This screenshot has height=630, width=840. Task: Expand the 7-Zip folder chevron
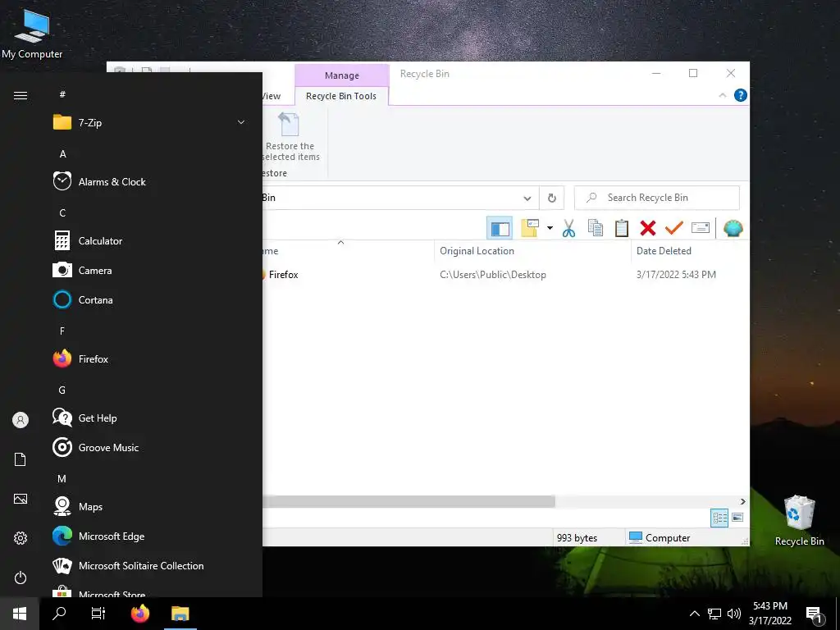[241, 123]
